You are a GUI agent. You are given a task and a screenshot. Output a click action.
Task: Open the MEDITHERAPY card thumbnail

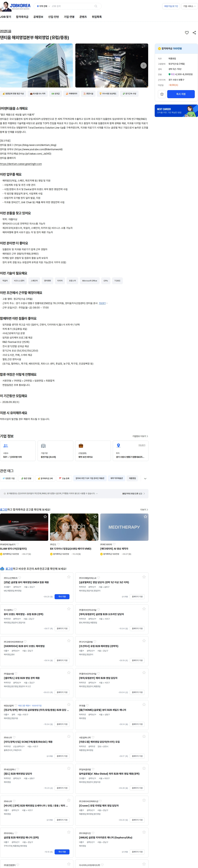[124, 527]
